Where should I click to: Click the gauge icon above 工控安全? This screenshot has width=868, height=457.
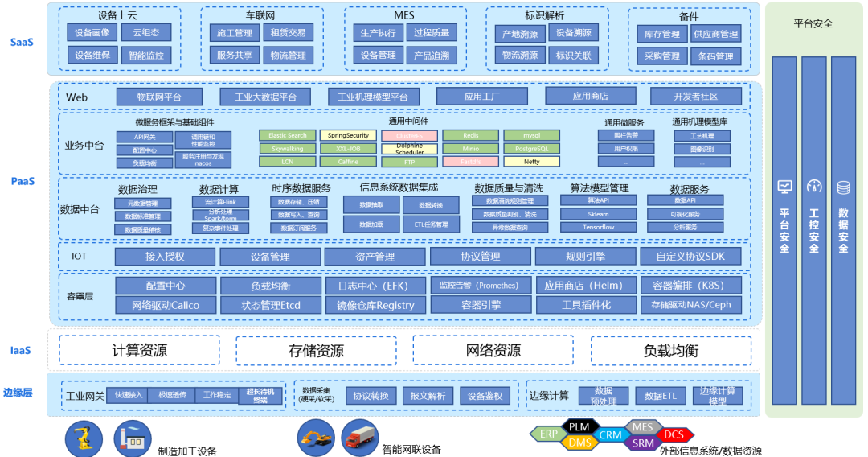(813, 187)
